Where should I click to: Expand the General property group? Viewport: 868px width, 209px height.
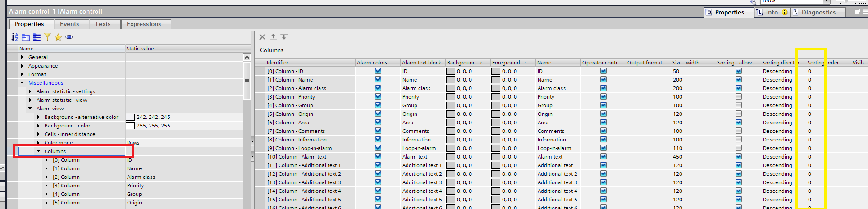(22, 57)
